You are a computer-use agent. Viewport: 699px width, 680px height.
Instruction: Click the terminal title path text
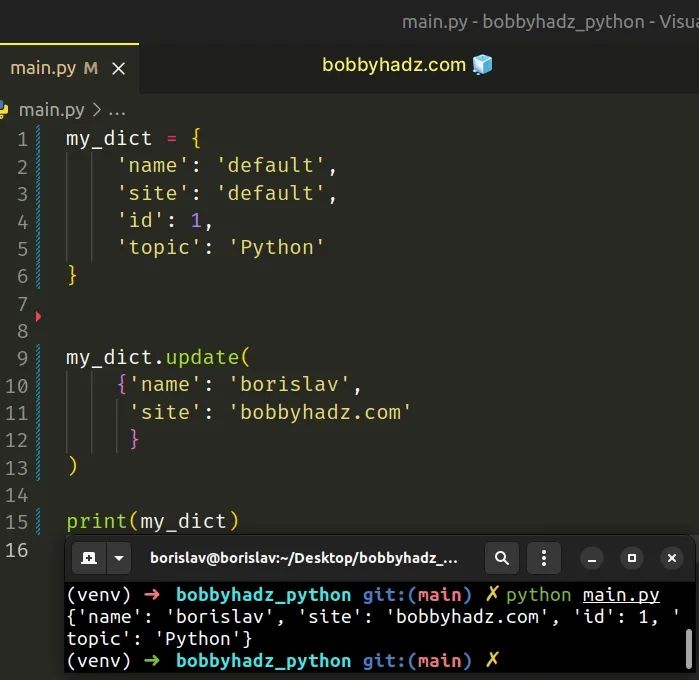pos(304,558)
